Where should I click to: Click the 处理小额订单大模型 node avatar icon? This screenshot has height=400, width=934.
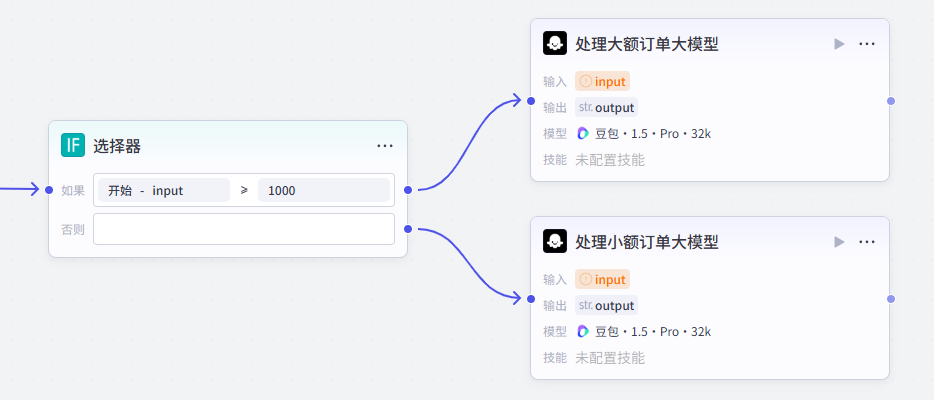[x=554, y=242]
